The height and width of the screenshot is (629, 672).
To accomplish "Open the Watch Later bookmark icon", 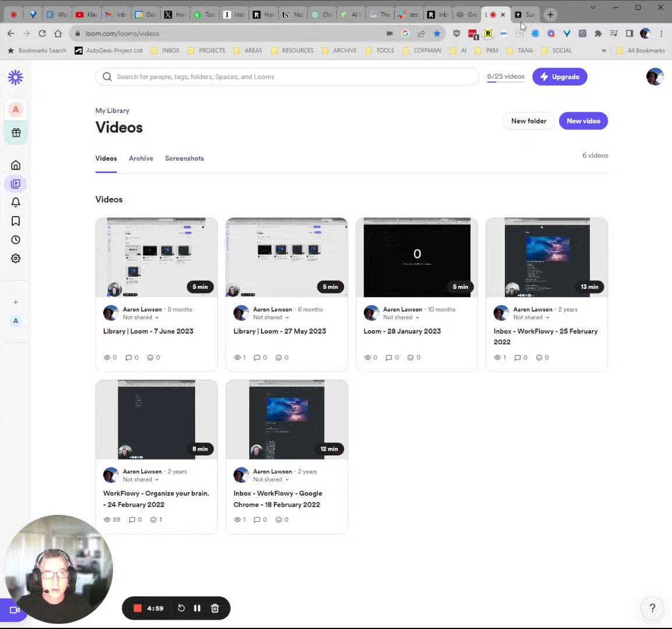I will [15, 221].
